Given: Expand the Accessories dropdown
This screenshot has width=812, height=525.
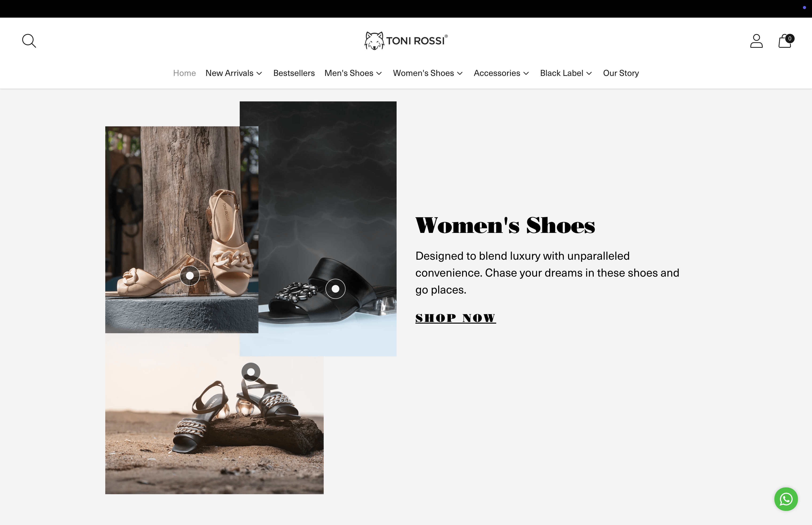Looking at the screenshot, I should click(501, 73).
